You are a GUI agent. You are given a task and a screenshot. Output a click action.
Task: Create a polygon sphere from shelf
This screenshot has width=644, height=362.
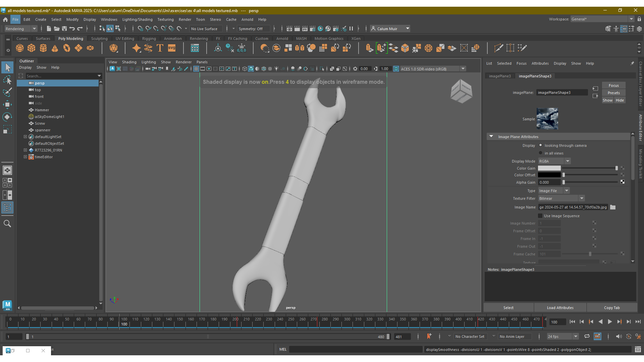[x=20, y=48]
